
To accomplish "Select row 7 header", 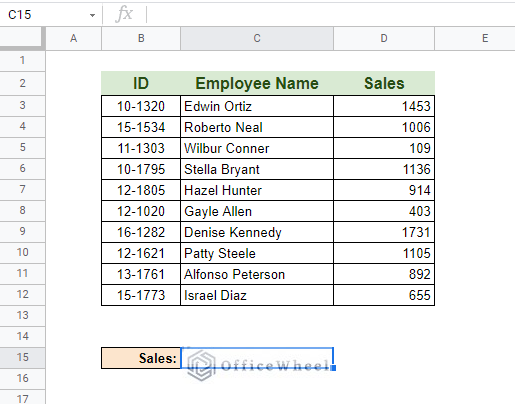I will (22, 189).
